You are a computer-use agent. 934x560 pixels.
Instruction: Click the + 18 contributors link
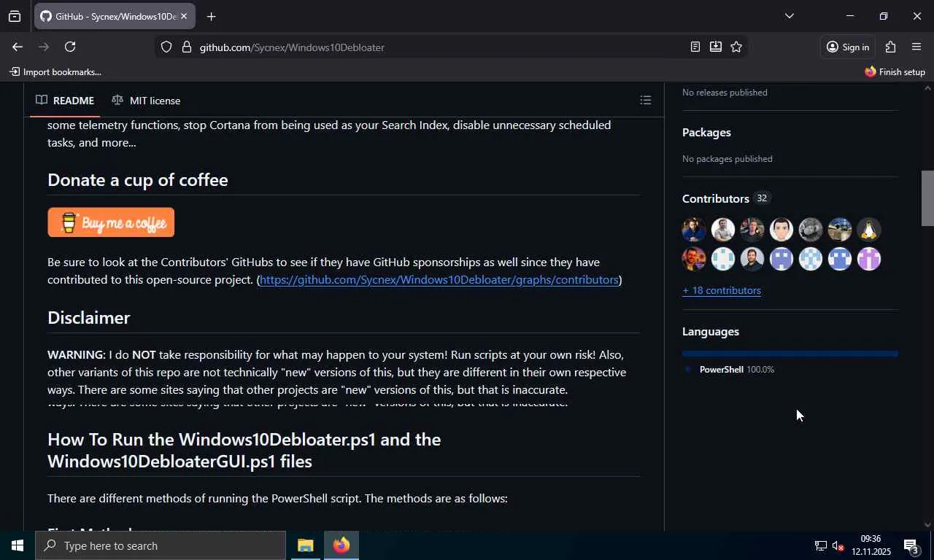(x=722, y=290)
